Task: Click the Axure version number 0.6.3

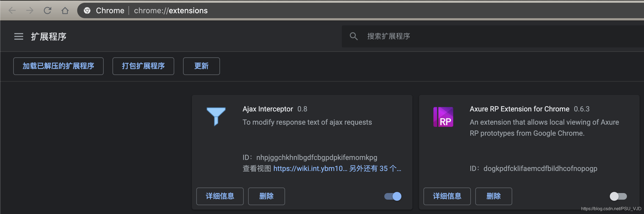Action: coord(582,109)
